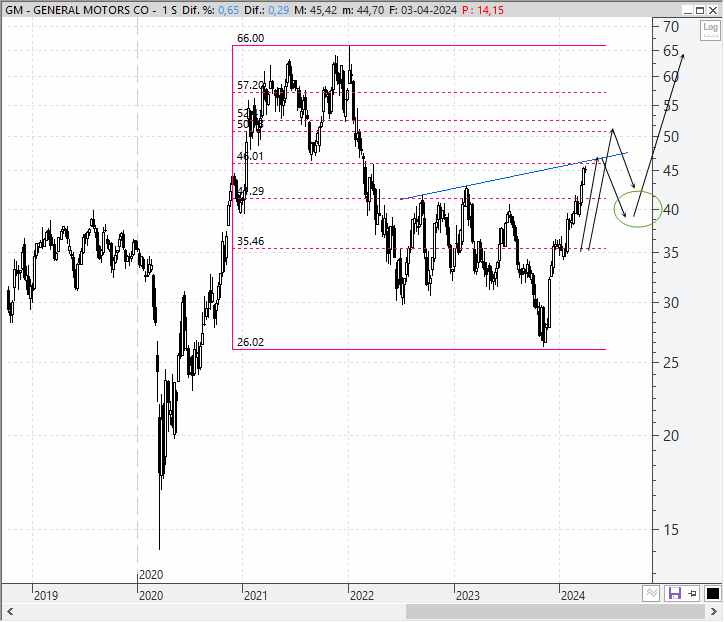Click the 46.01 Fibonacci level label
724x622 pixels.
pos(250,157)
